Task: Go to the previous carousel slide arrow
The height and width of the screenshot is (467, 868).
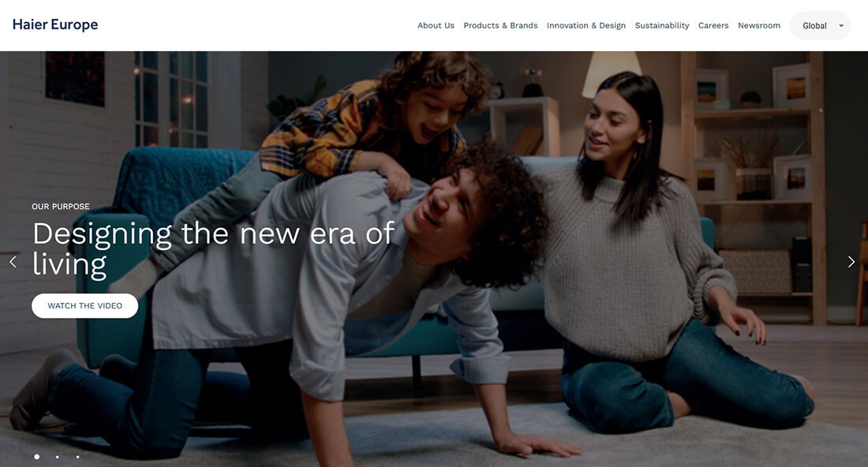Action: coord(13,262)
